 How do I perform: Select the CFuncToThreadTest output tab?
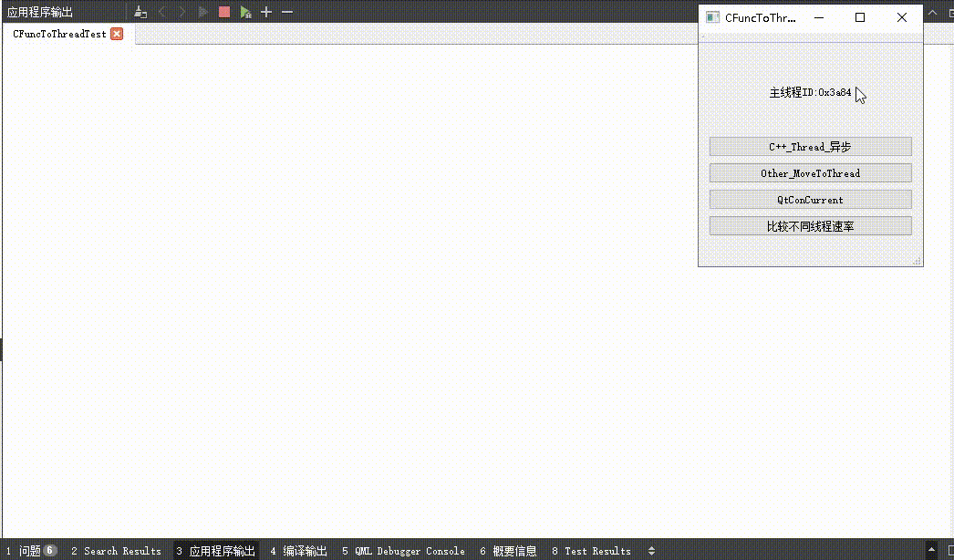[x=59, y=34]
